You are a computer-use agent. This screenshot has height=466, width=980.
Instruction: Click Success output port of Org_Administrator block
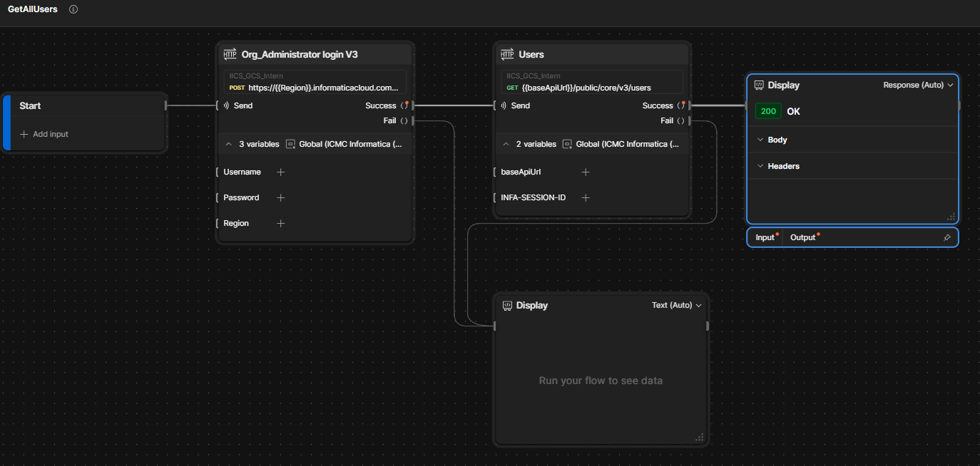(x=413, y=105)
